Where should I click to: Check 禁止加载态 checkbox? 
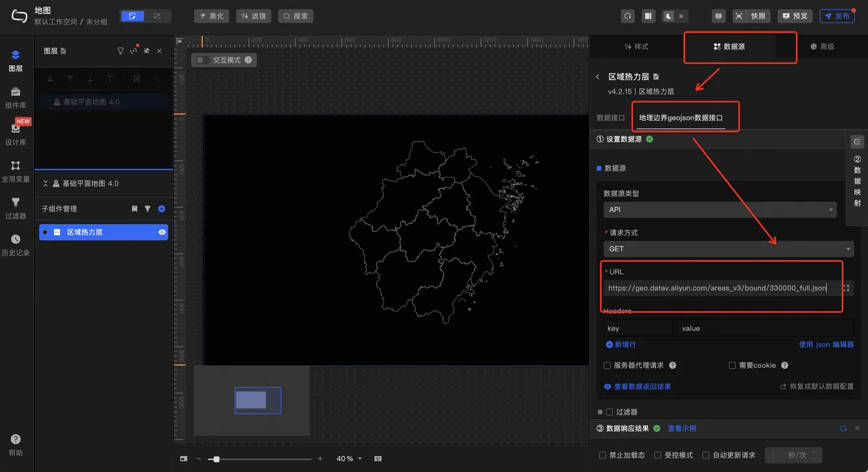click(602, 455)
